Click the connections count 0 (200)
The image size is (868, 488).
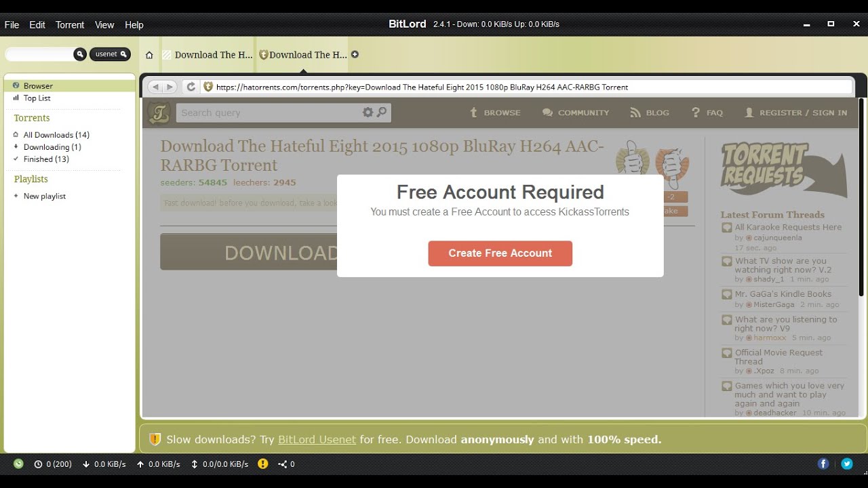[x=53, y=464]
